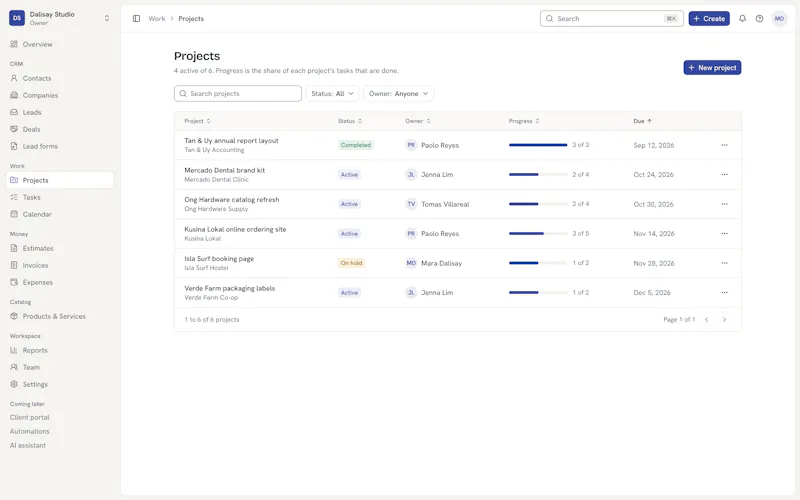Open row actions for Ong Hardware catalog refresh

coord(724,204)
